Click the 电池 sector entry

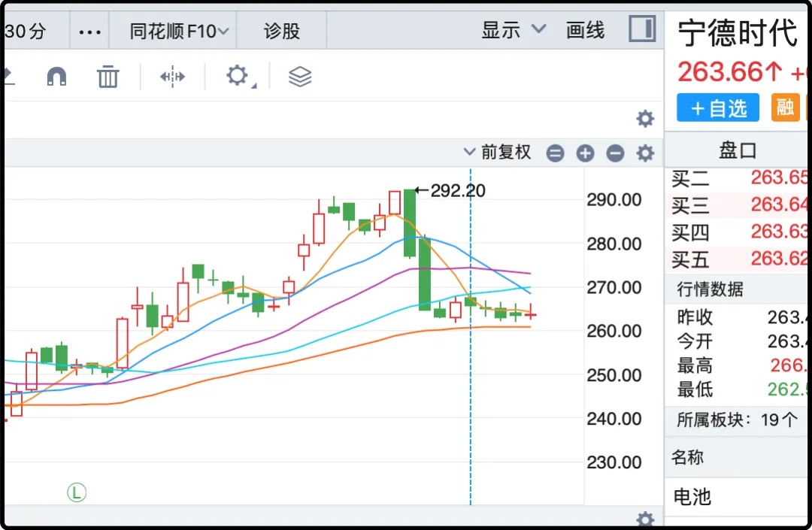(692, 497)
